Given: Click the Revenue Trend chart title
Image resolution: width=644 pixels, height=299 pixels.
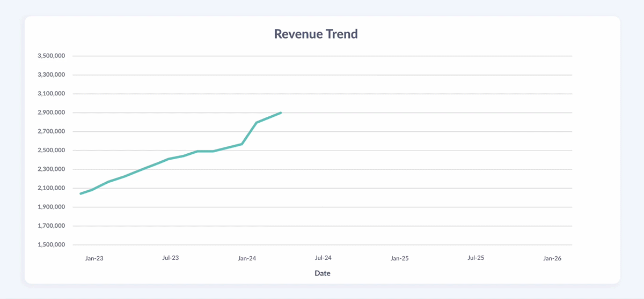Looking at the screenshot, I should click(x=316, y=34).
